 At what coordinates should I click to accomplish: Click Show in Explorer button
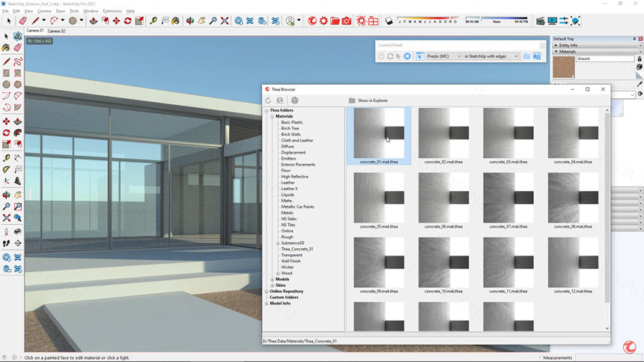coord(368,100)
